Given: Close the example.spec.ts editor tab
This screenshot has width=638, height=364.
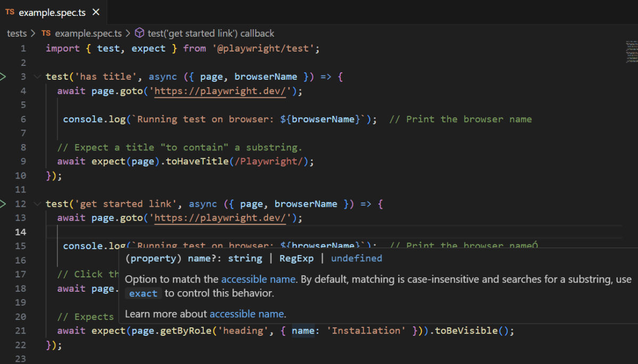Looking at the screenshot, I should [x=96, y=12].
